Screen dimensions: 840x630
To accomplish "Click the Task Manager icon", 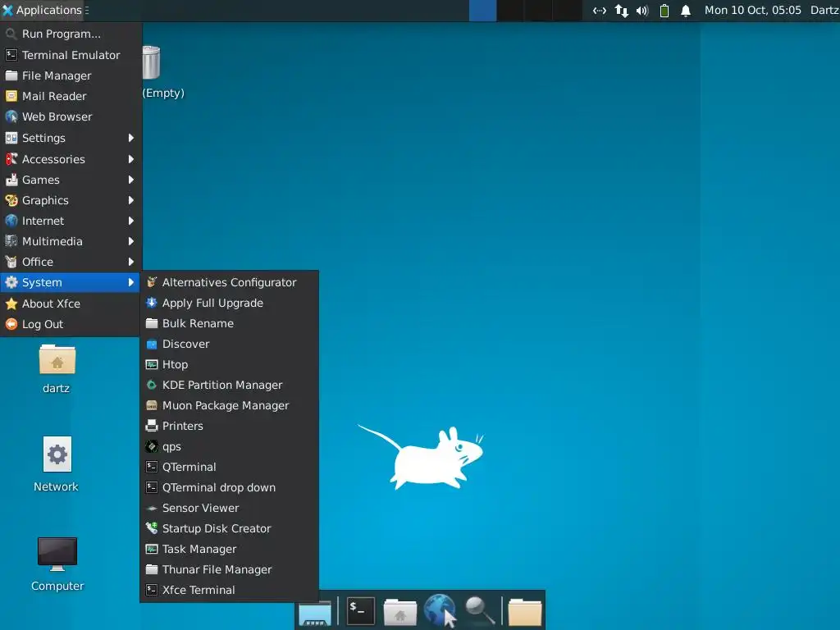I will (x=152, y=549).
